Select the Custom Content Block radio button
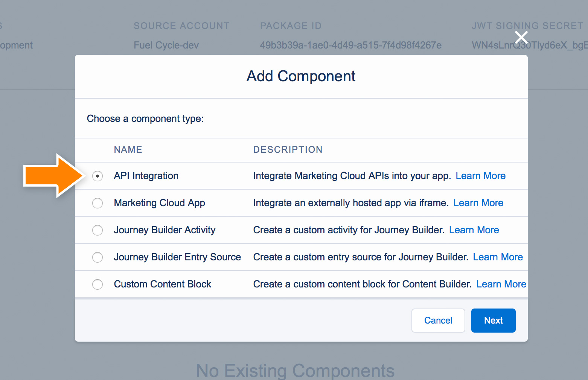Image resolution: width=588 pixels, height=380 pixels. coord(97,284)
